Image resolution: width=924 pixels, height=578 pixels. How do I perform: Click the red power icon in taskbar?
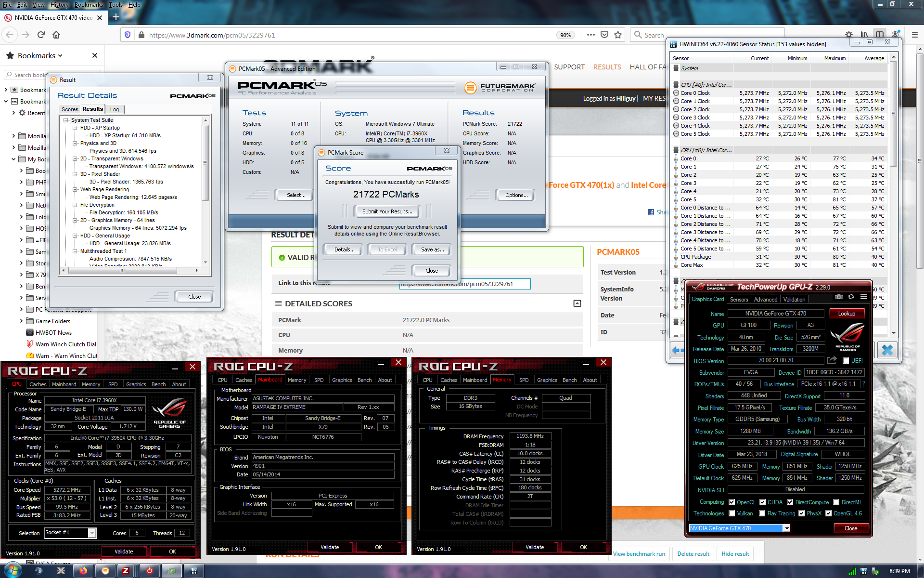pyautogui.click(x=150, y=571)
